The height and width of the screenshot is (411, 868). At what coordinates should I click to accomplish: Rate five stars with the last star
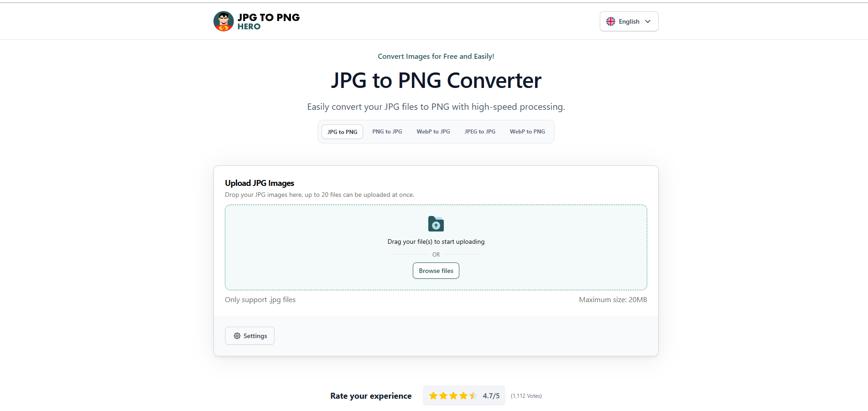pyautogui.click(x=473, y=396)
